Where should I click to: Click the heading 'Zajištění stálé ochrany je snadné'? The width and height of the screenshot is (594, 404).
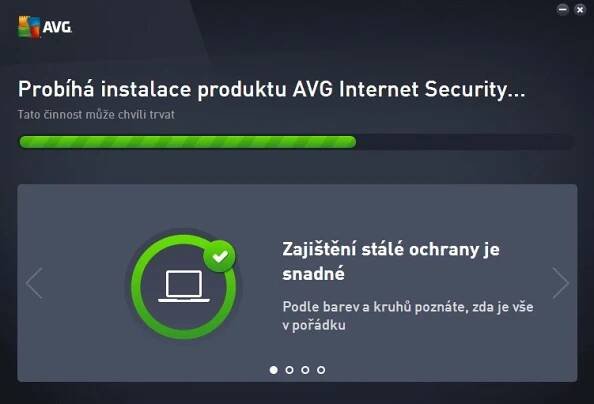[391, 261]
